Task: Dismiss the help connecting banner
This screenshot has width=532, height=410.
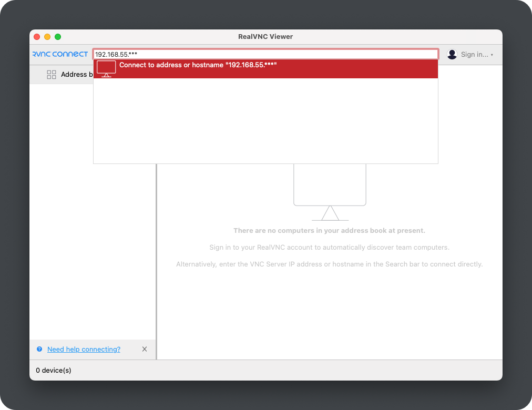Action: click(145, 349)
